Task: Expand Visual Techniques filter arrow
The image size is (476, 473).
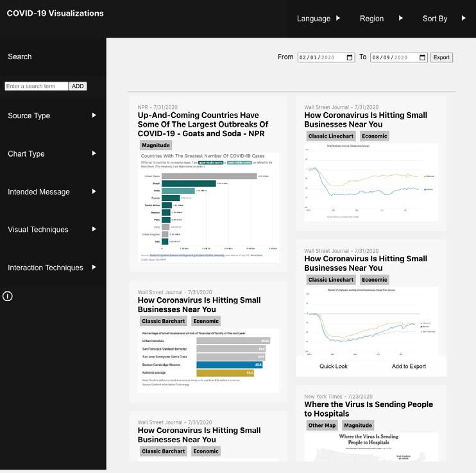Action: (94, 229)
